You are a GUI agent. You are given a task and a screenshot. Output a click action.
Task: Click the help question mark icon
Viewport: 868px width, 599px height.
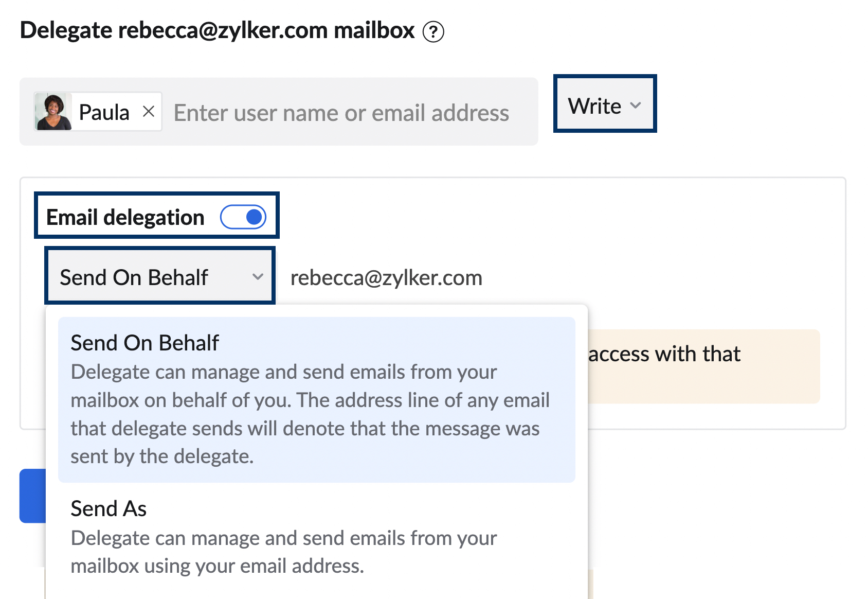click(433, 31)
